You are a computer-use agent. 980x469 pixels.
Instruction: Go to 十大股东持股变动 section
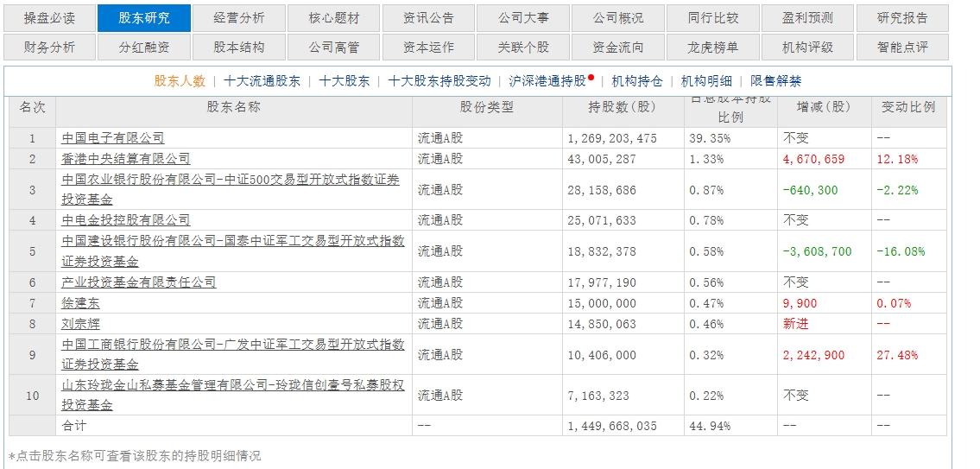click(439, 80)
